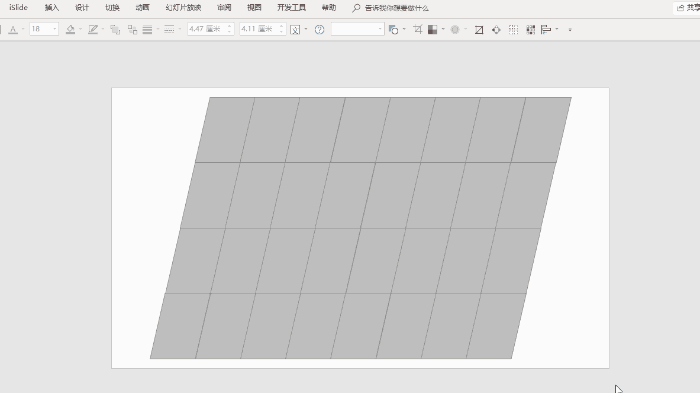Viewport: 700px width, 393px height.
Task: Click the crop icon
Action: coord(417,29)
